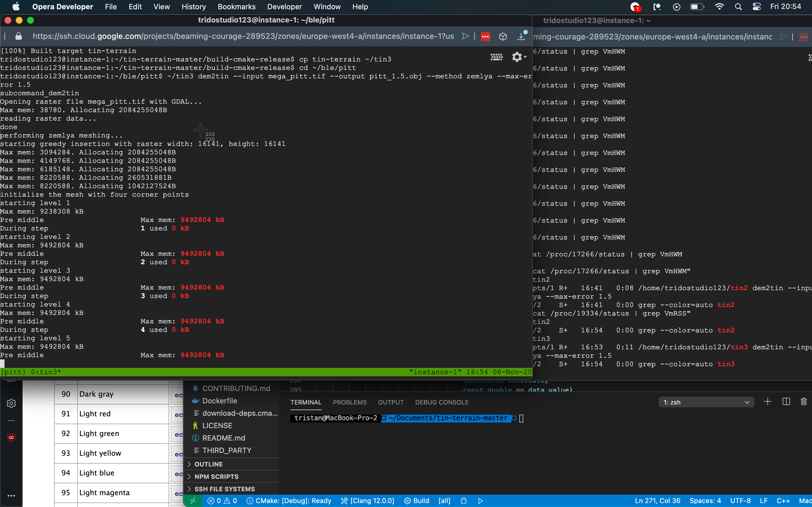812x507 pixels.
Task: Open macOS Control Center toggle icon
Action: (756, 7)
